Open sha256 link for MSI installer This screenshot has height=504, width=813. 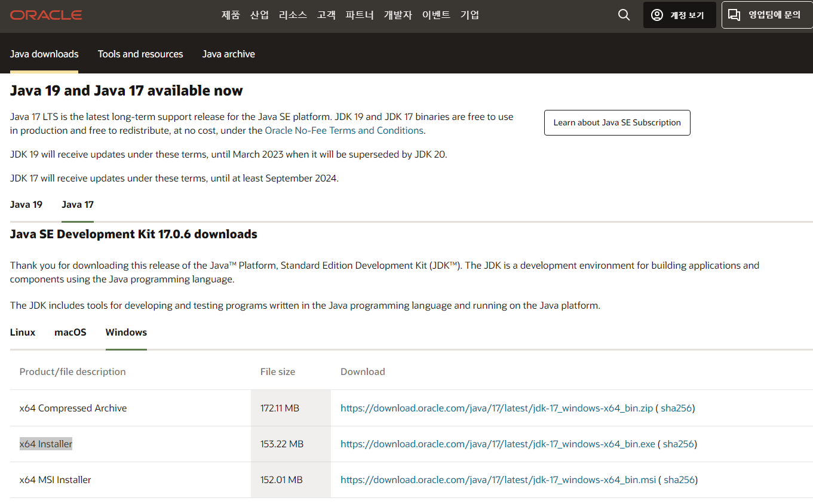[x=679, y=480]
